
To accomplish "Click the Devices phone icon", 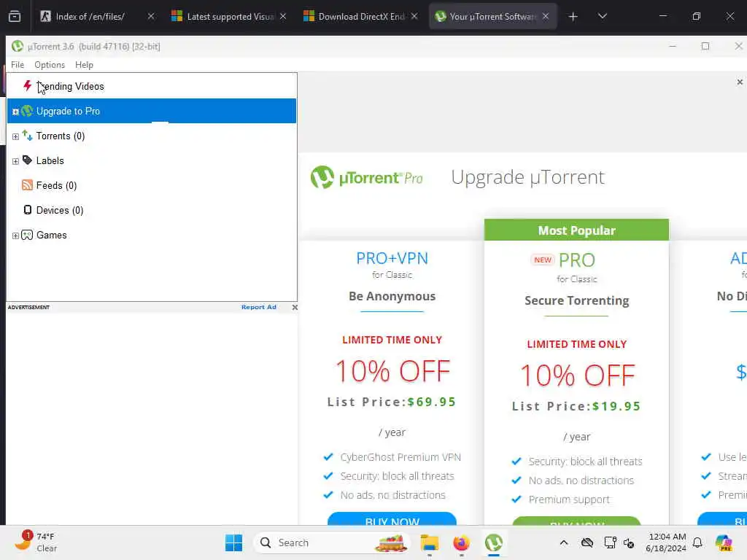I will pyautogui.click(x=28, y=210).
